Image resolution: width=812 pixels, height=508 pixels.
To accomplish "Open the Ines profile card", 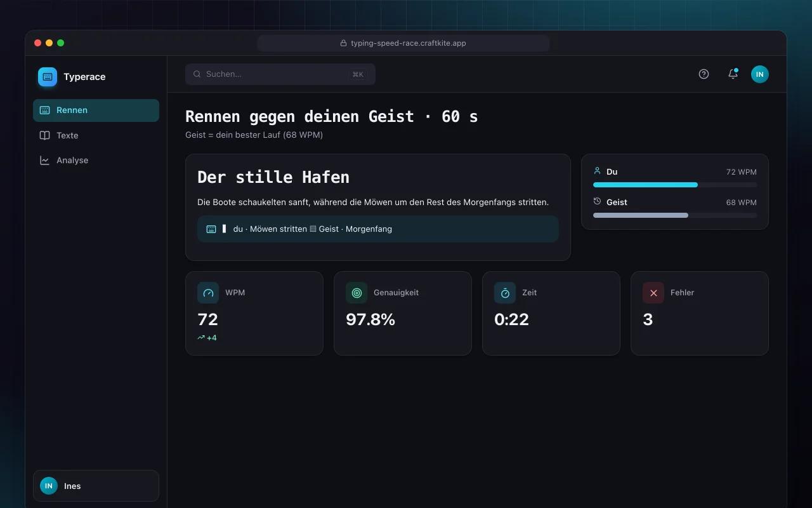I will (x=96, y=486).
